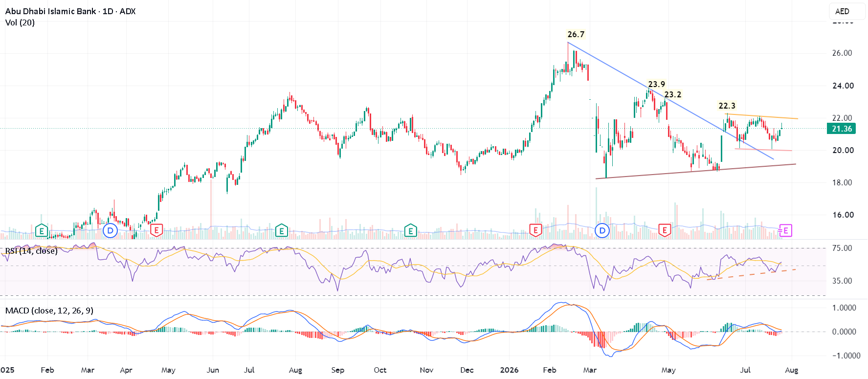Open the pink upcoming earnings marker near August 2026
868x379 pixels.
click(x=785, y=230)
